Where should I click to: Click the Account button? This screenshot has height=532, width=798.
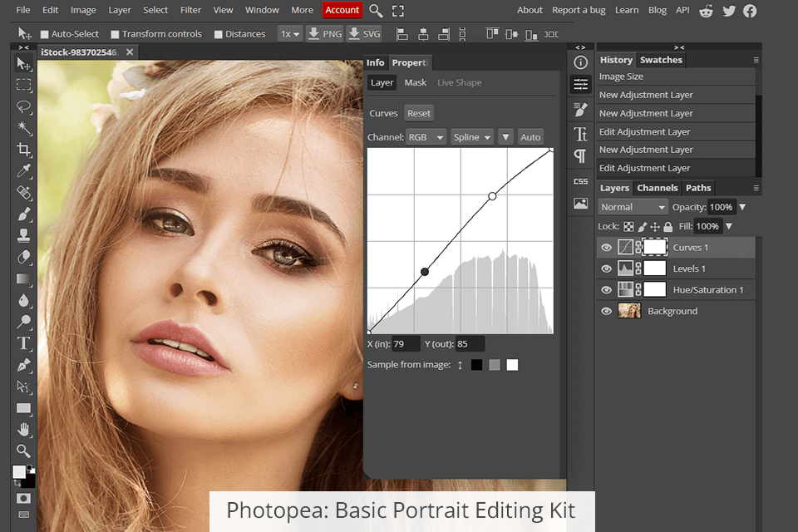pyautogui.click(x=342, y=10)
